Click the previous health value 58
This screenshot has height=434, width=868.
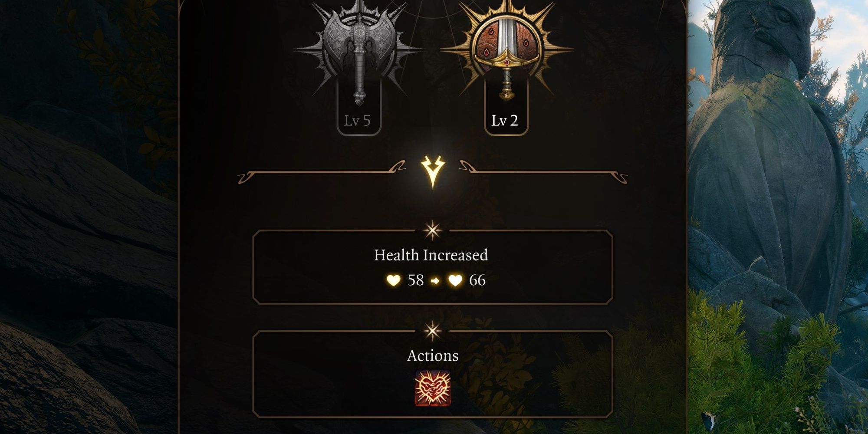click(415, 280)
